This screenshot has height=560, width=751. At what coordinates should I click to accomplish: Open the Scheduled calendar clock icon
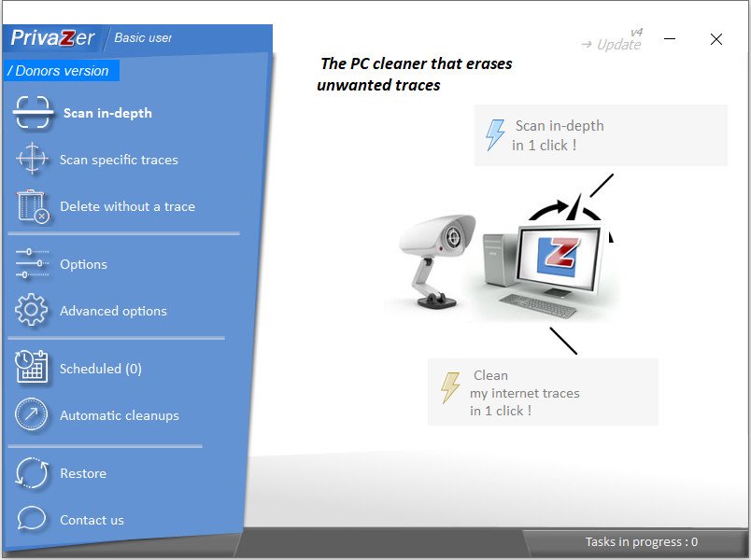(x=32, y=367)
